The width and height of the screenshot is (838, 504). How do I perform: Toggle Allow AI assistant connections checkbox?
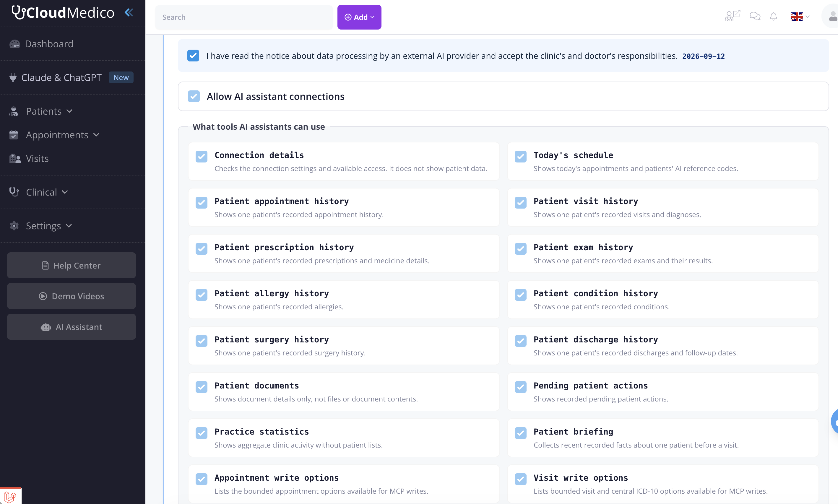(194, 96)
